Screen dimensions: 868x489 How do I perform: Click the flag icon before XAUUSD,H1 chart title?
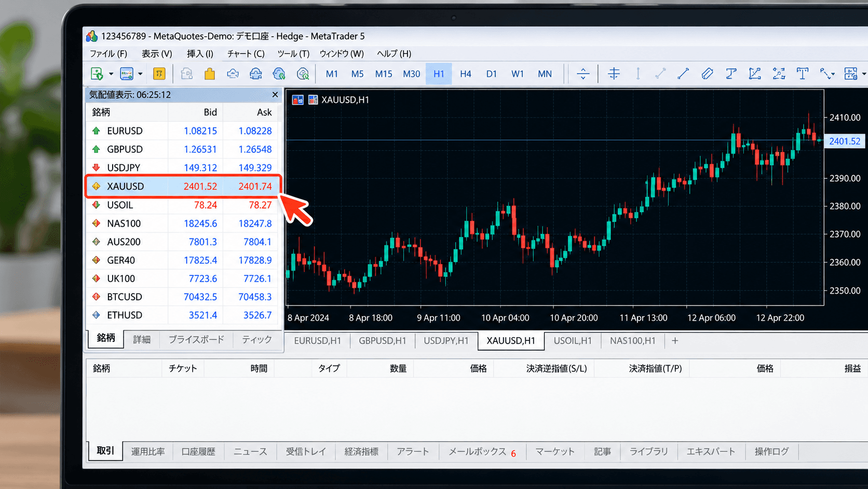tap(297, 100)
